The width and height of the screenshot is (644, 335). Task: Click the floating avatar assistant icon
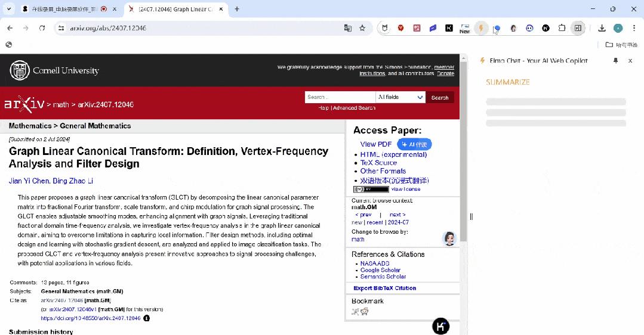(449, 239)
